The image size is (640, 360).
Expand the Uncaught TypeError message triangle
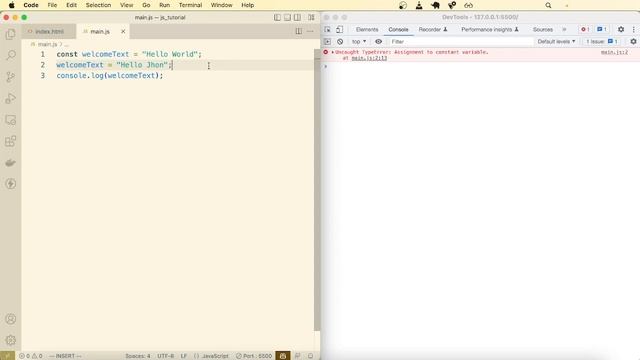pos(333,52)
